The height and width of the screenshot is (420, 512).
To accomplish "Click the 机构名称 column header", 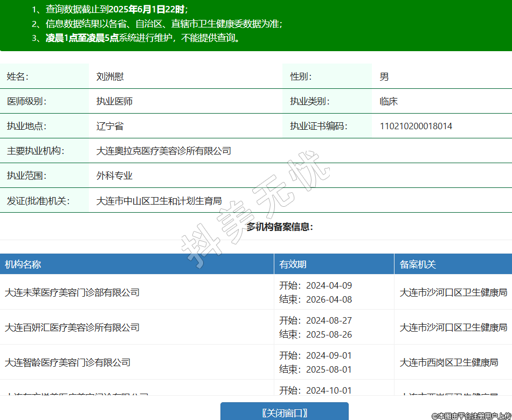I will (23, 264).
